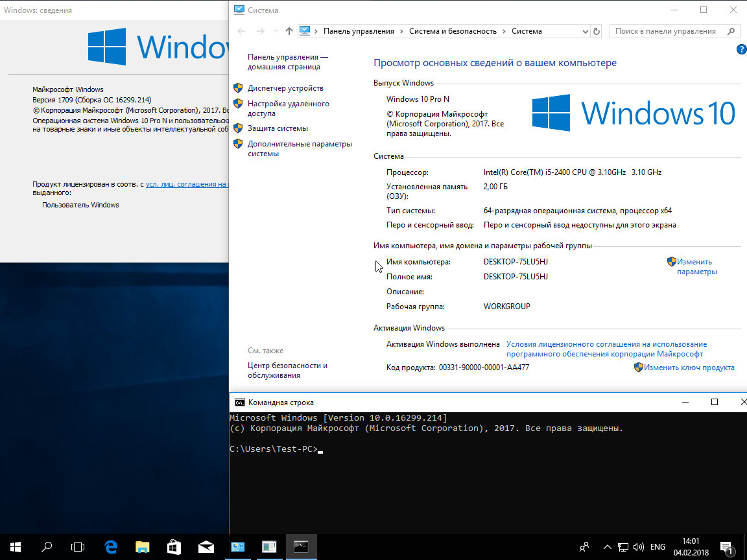Launch Microsoft Edge from the taskbar
Screen dimensions: 747x560
click(x=111, y=546)
